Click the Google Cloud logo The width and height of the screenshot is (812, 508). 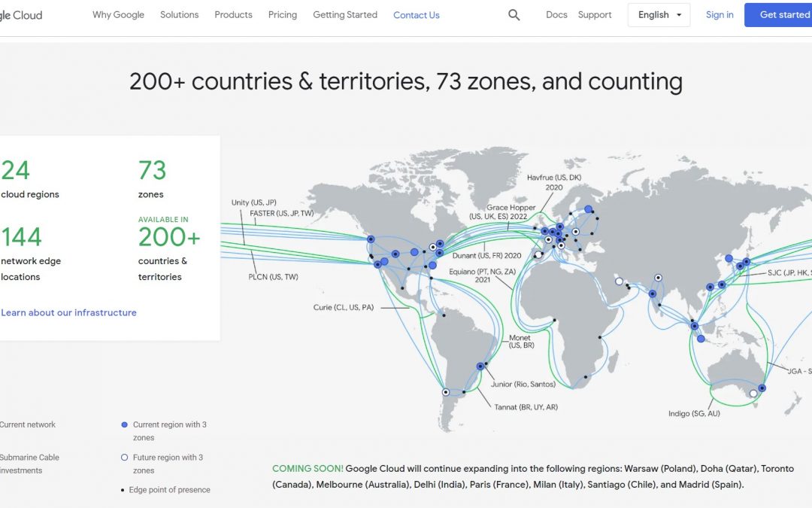click(x=21, y=16)
